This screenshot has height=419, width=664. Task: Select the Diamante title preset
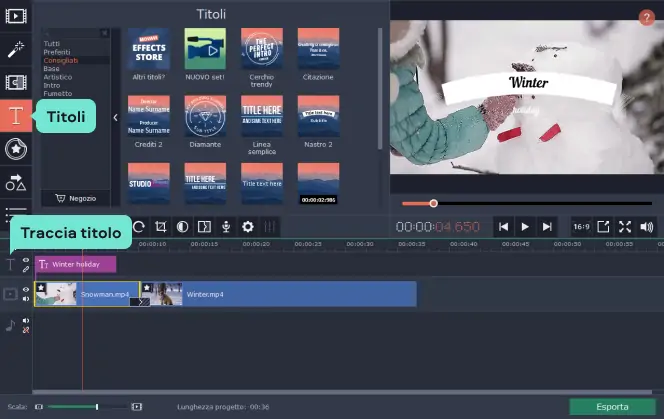click(205, 116)
